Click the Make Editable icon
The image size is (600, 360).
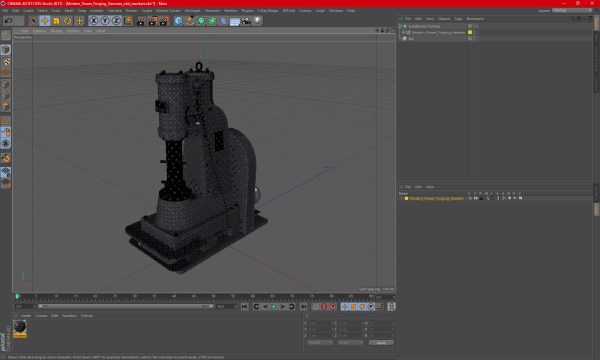tap(5, 35)
